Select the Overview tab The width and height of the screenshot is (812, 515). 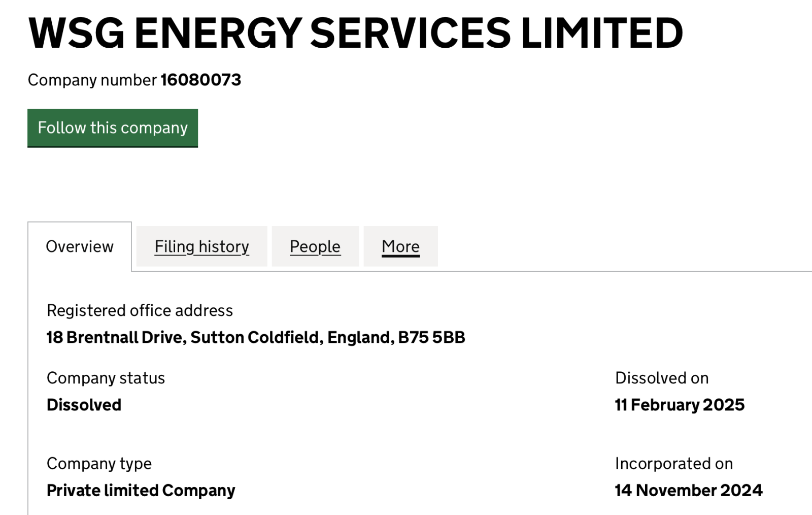click(x=80, y=247)
